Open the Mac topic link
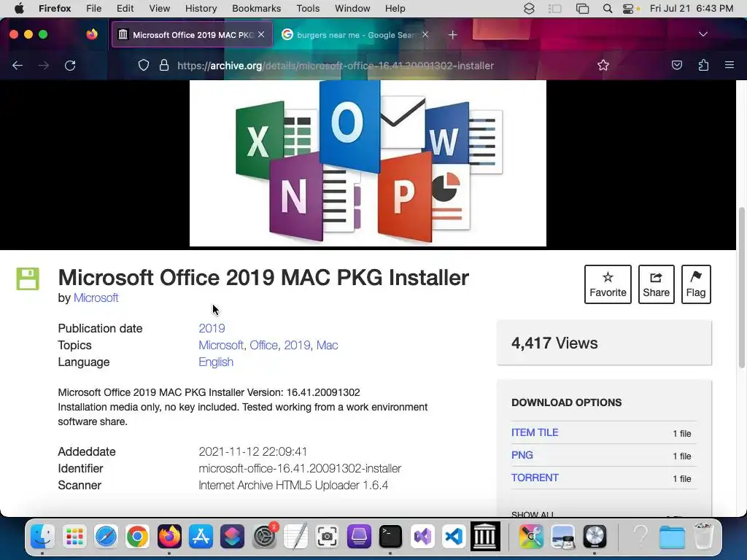Image resolution: width=747 pixels, height=560 pixels. coord(328,345)
